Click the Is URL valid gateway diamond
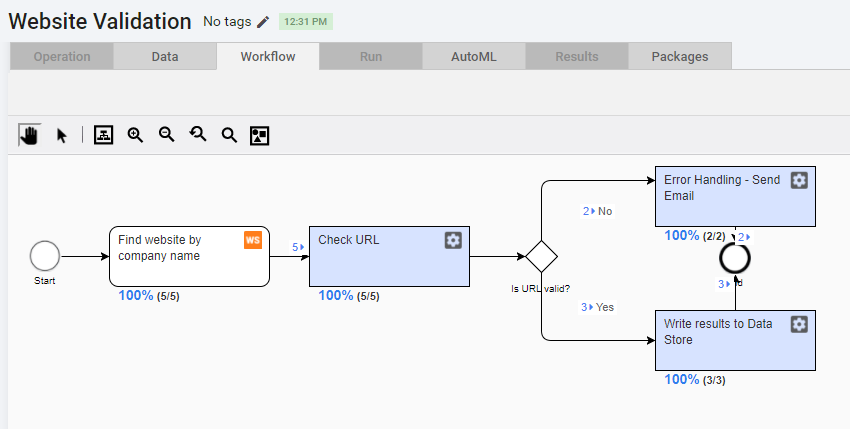Viewport: 850px width, 429px height. tap(542, 257)
